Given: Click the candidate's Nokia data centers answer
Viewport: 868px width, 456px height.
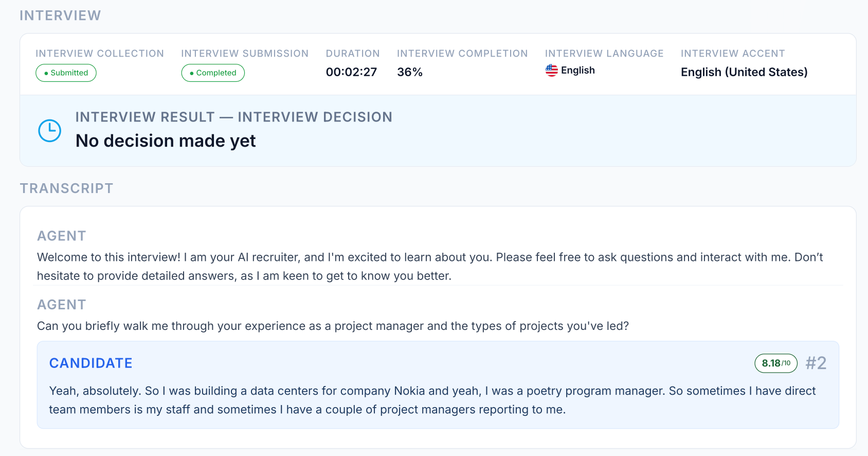Looking at the screenshot, I should point(432,400).
